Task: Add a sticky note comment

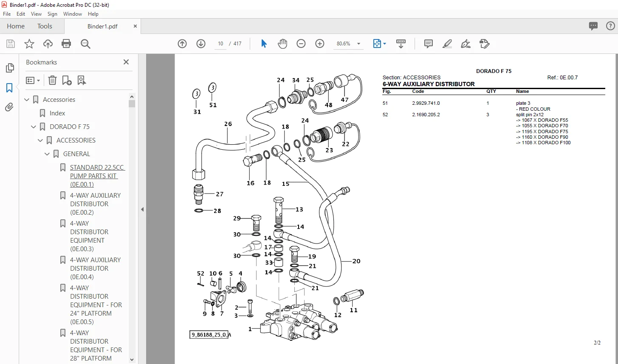Action: coord(429,44)
